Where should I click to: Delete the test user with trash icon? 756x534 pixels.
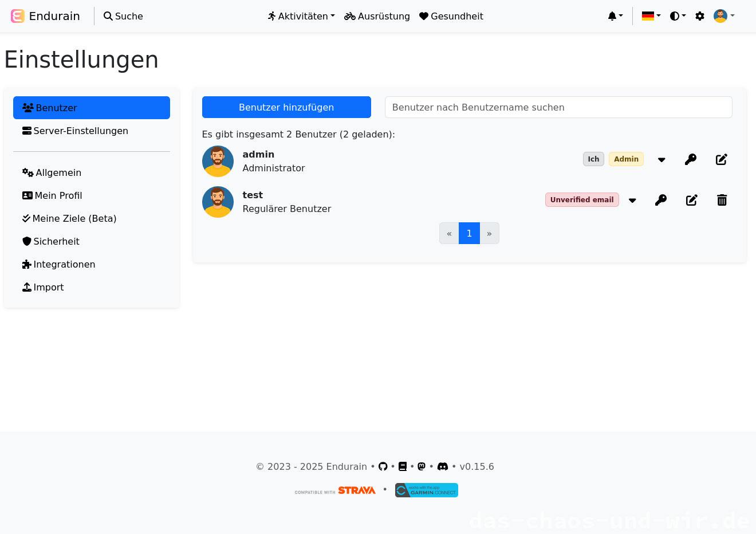(722, 200)
